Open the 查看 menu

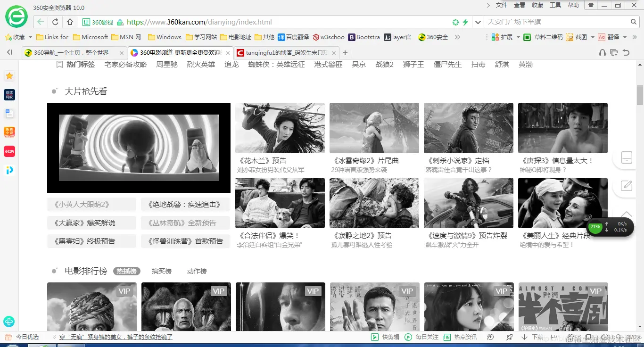point(520,5)
